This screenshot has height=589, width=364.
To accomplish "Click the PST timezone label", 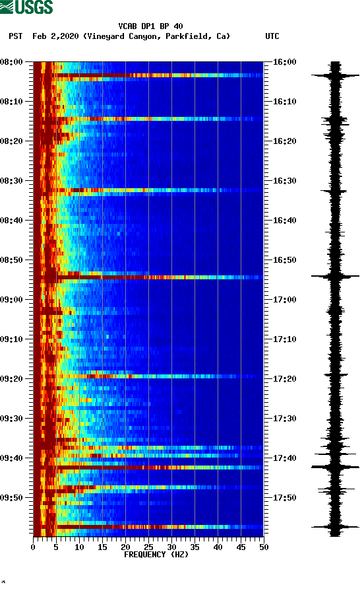I will point(15,36).
